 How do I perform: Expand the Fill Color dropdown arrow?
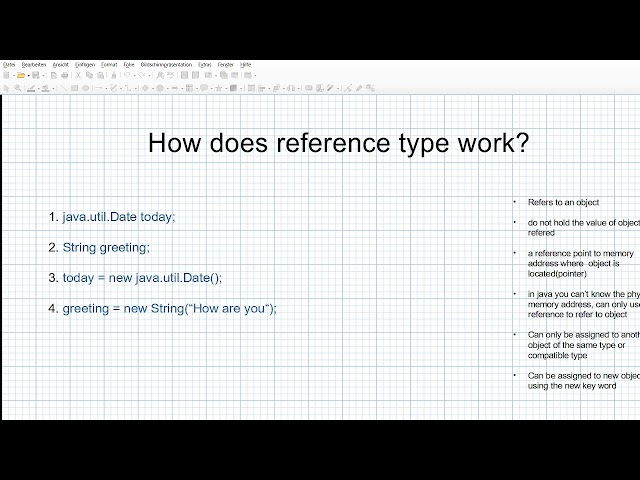(x=53, y=88)
